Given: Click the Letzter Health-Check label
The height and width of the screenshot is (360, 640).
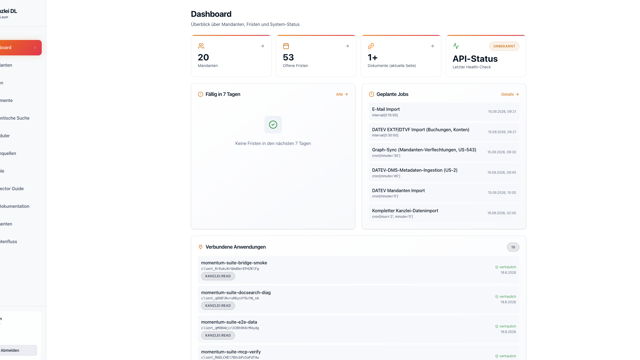Looking at the screenshot, I should pos(472,67).
